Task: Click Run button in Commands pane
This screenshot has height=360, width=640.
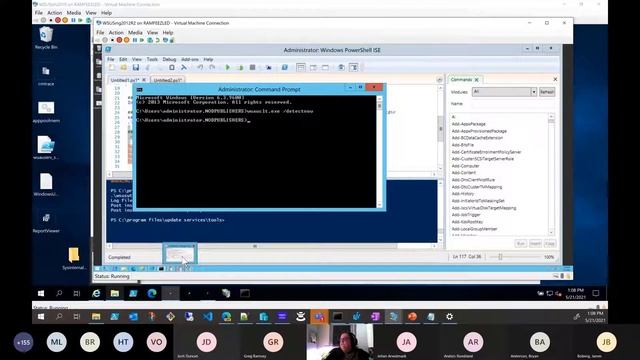Action: pos(520,244)
